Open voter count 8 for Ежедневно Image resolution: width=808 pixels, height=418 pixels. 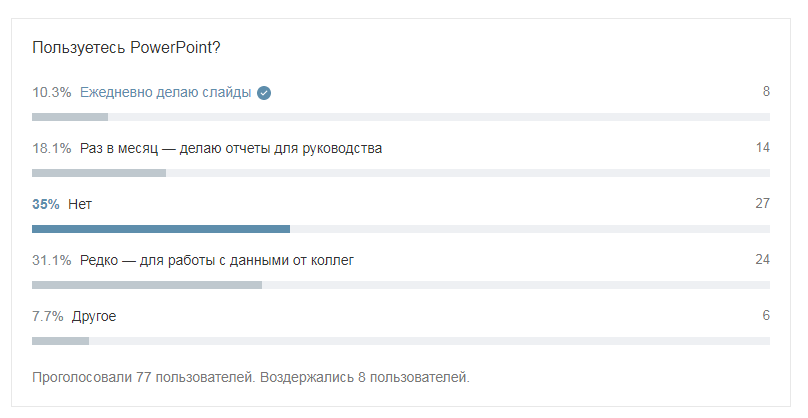[766, 91]
